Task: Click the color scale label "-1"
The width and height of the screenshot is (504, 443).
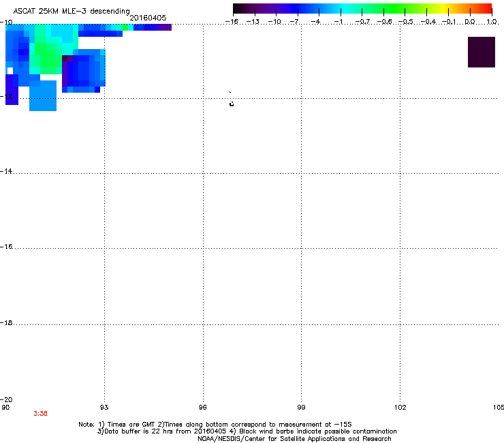Action: point(338,22)
